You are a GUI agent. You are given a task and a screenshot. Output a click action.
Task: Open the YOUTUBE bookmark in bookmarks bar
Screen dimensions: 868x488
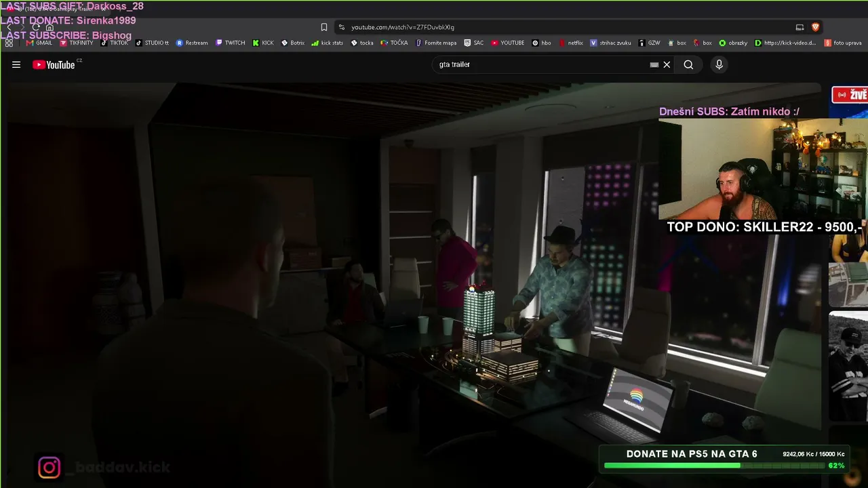(508, 43)
